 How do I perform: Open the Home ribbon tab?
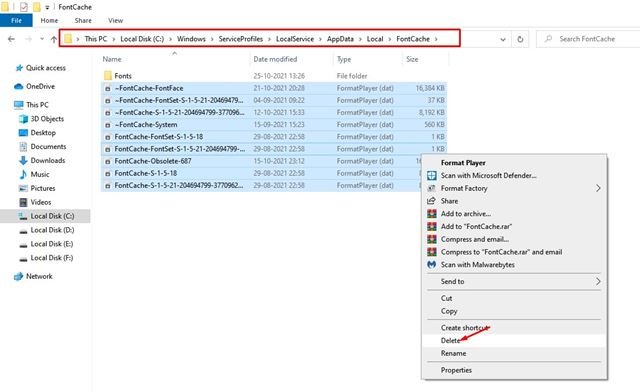point(49,20)
